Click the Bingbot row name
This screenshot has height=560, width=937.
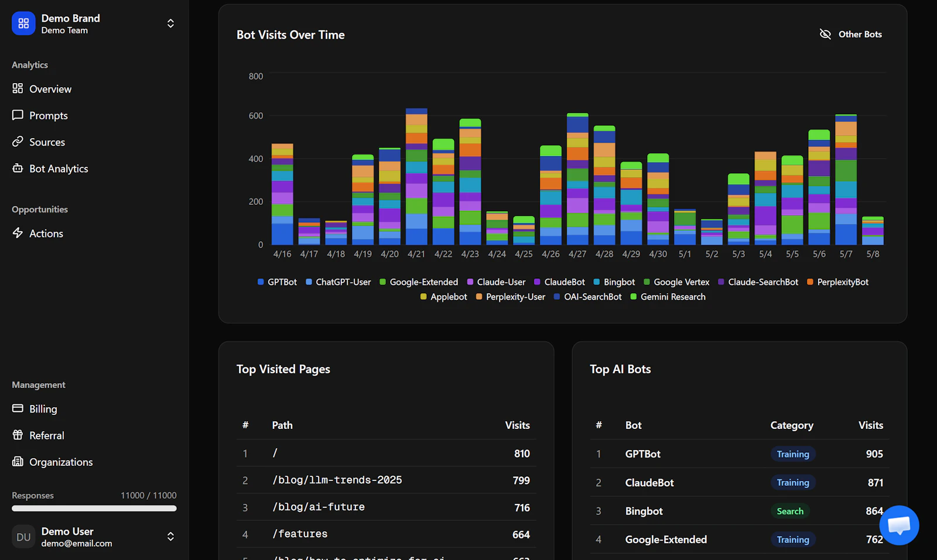point(644,511)
